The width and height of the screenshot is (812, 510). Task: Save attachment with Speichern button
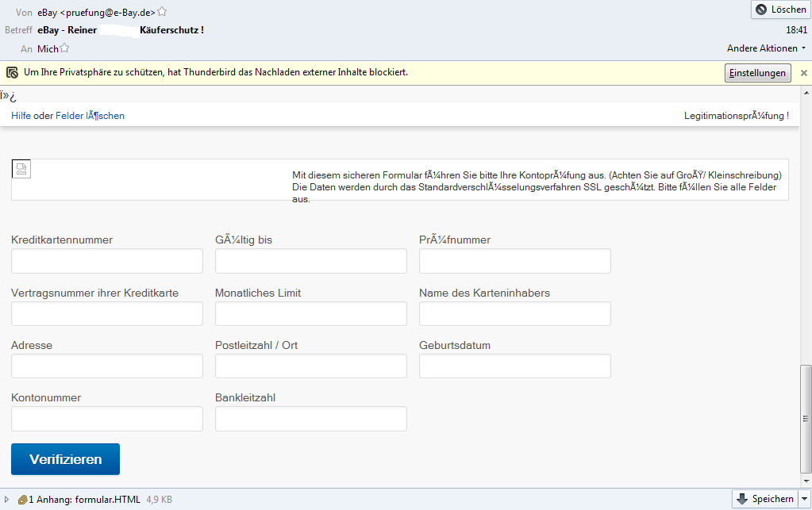pos(766,499)
